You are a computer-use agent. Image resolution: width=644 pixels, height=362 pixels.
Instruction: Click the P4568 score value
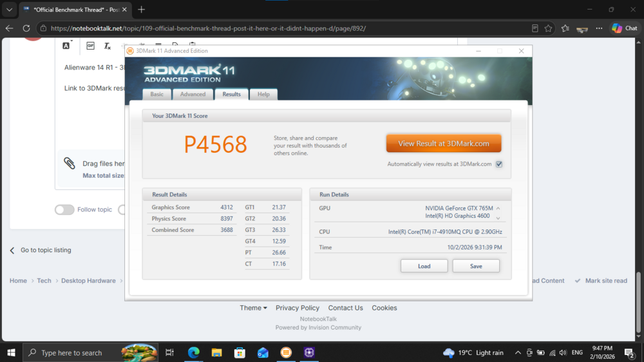tap(215, 144)
